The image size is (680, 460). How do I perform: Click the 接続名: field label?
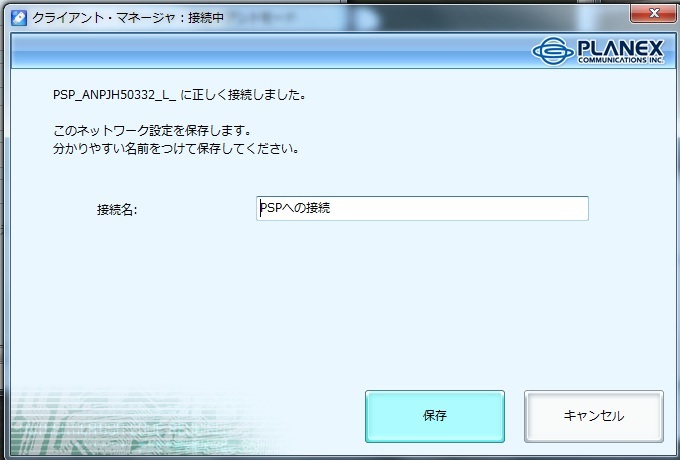point(117,210)
